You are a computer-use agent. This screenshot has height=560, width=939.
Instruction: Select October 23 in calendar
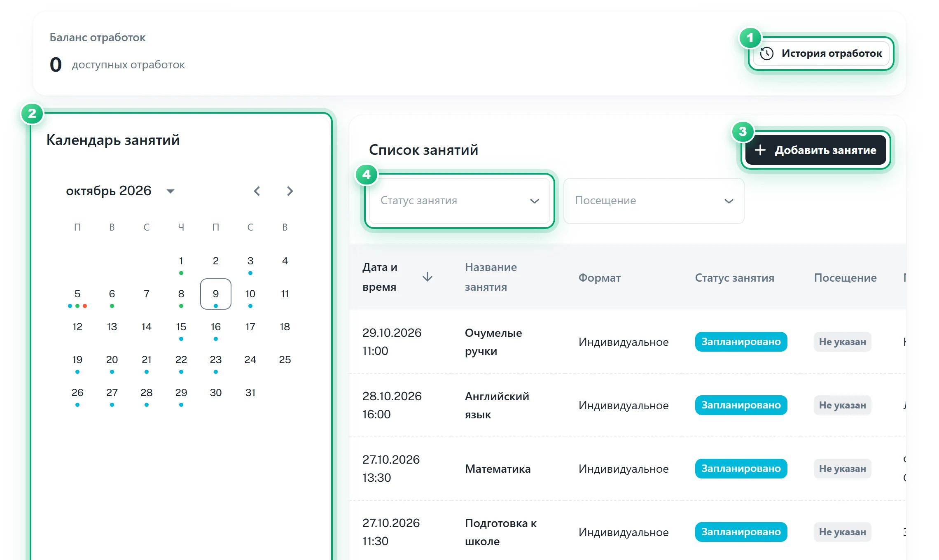[x=216, y=360]
